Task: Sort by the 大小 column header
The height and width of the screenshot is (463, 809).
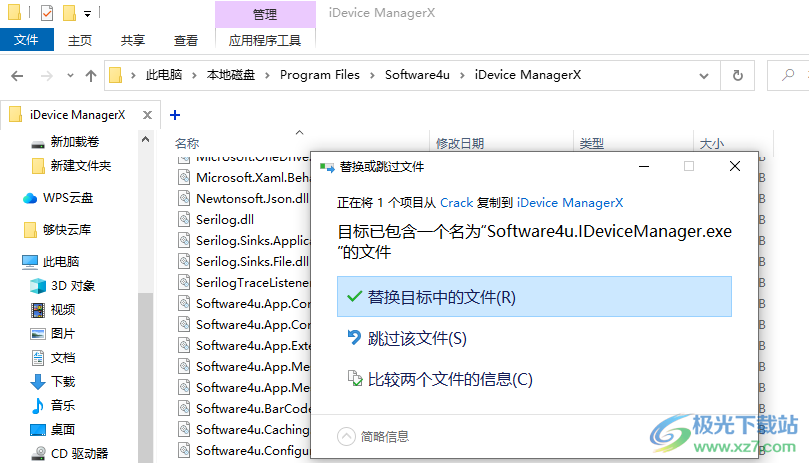Action: point(711,143)
